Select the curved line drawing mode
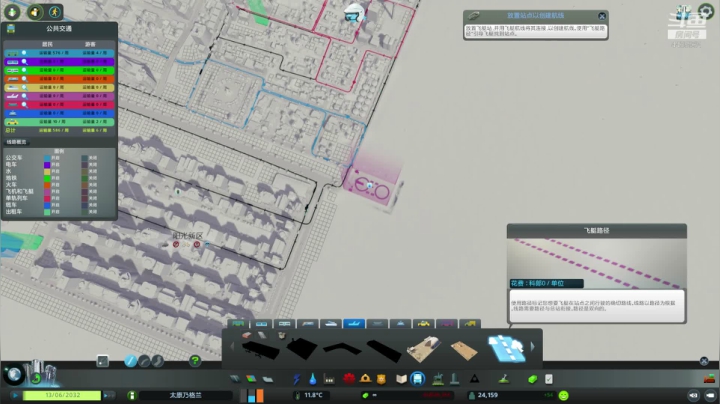This screenshot has height=404, width=720. (x=144, y=361)
